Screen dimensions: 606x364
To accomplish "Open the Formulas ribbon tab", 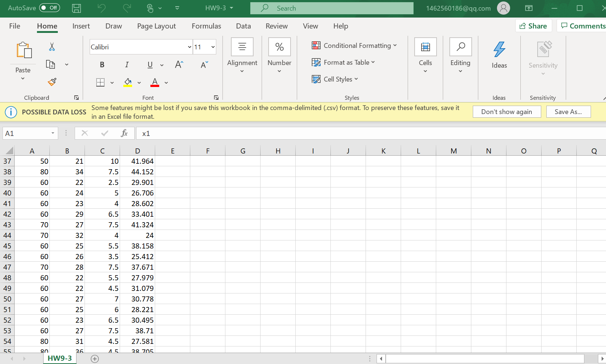I will coord(206,26).
